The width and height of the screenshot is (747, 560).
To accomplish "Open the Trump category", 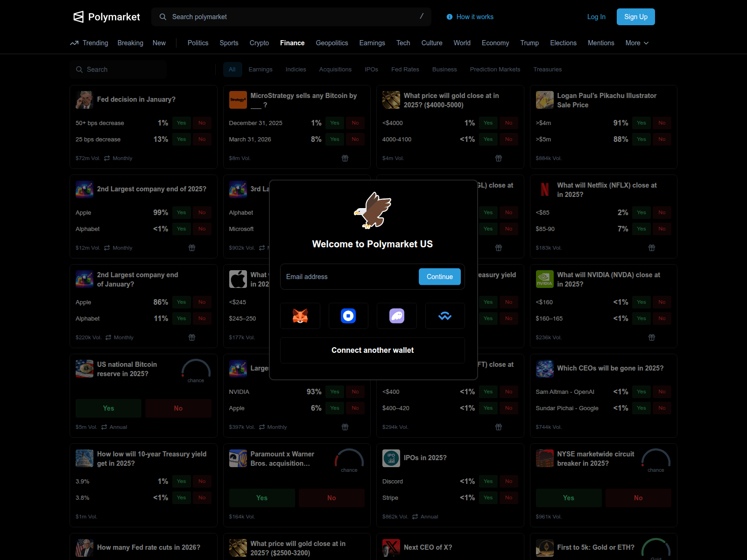I will tap(529, 43).
